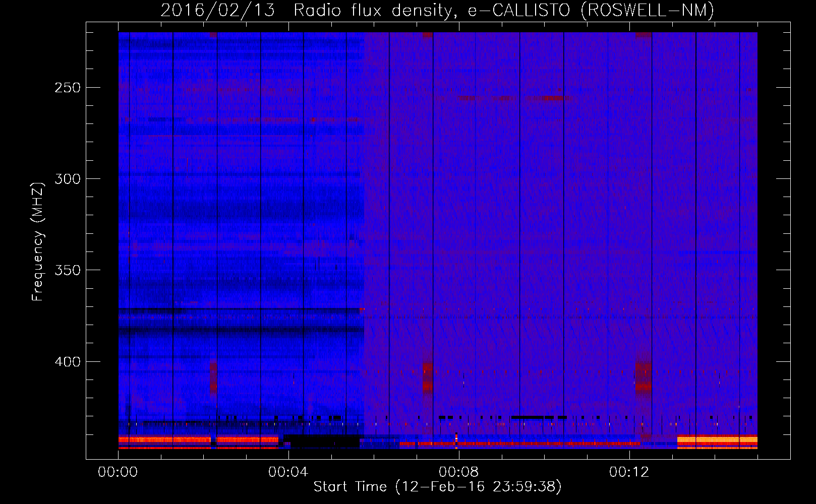This screenshot has width=816, height=504.
Task: Click the 'Frequency (MHZ)' axis label
Action: click(x=38, y=242)
